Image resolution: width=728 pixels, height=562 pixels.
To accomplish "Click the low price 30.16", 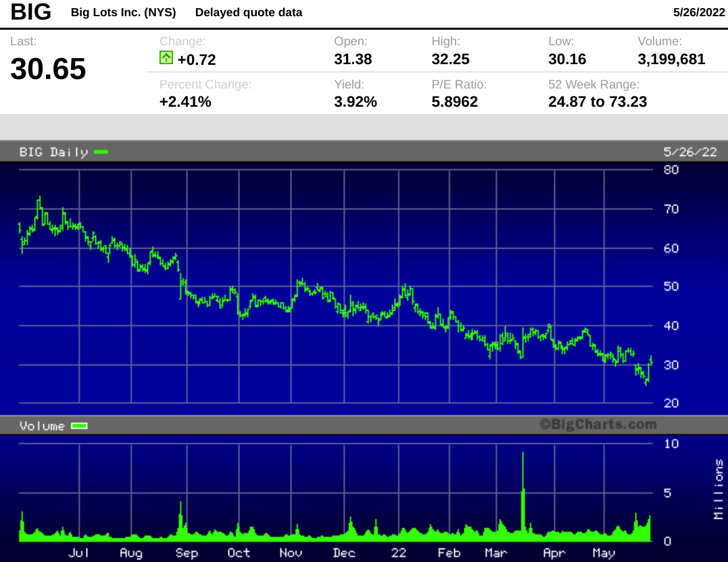I will coord(567,59).
